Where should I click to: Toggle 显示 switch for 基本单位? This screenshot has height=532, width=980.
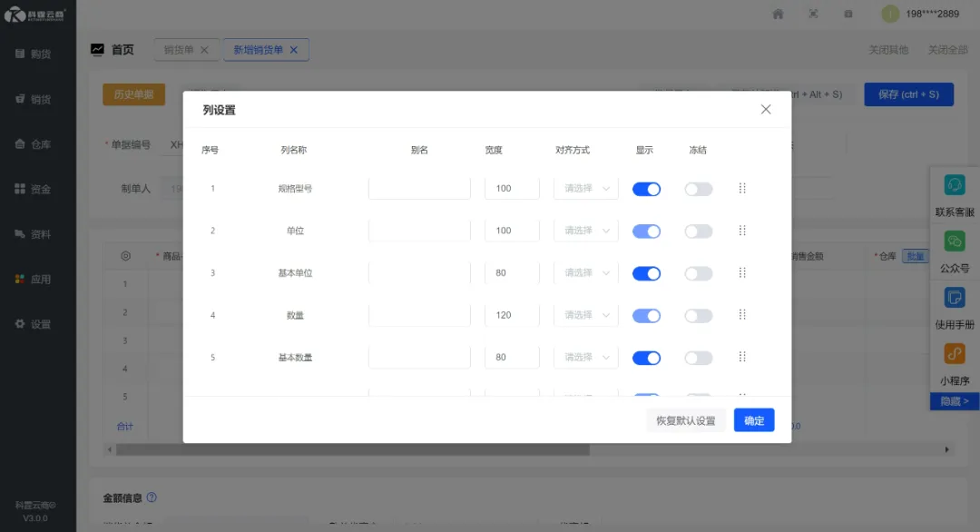point(646,273)
